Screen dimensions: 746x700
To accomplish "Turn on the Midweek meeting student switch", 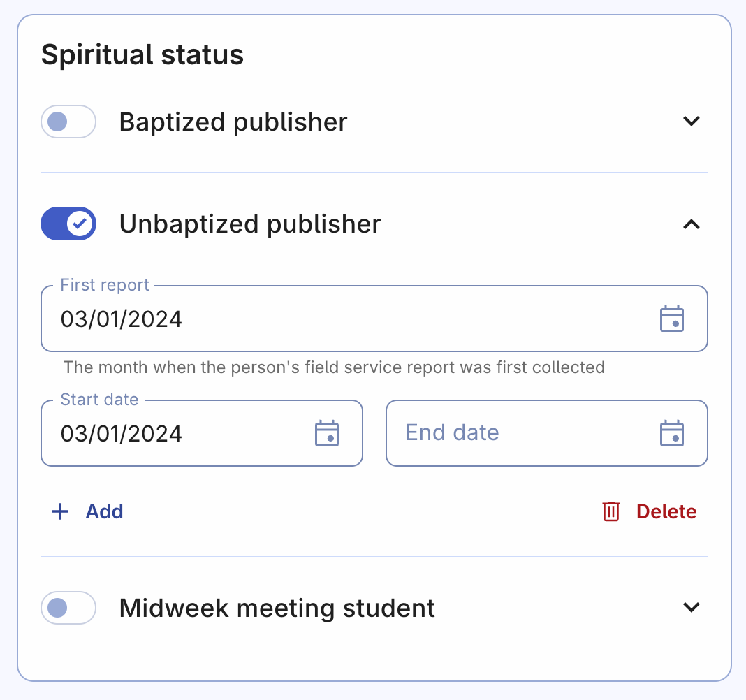I will click(68, 608).
